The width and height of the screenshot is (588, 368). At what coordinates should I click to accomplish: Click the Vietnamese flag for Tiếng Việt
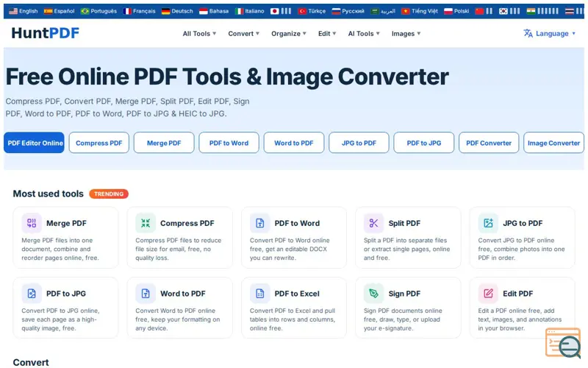tap(406, 11)
